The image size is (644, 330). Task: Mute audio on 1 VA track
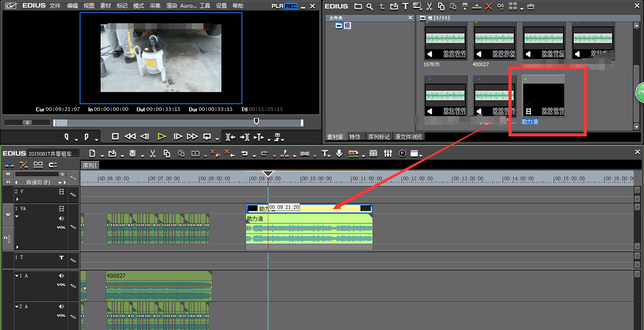pyautogui.click(x=62, y=219)
